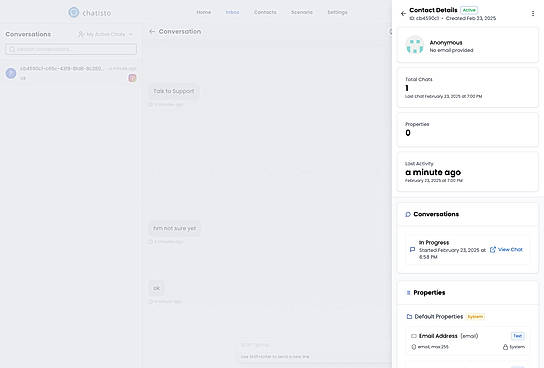Open the My Active Chats filter dropdown
Image resolution: width=544 pixels, height=368 pixels.
click(x=106, y=34)
